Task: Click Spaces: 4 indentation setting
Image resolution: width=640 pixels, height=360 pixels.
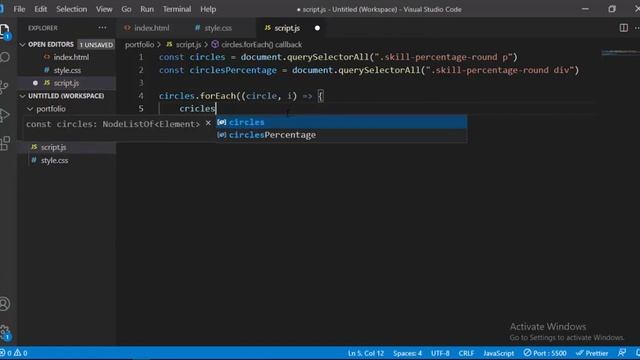Action: [x=407, y=353]
